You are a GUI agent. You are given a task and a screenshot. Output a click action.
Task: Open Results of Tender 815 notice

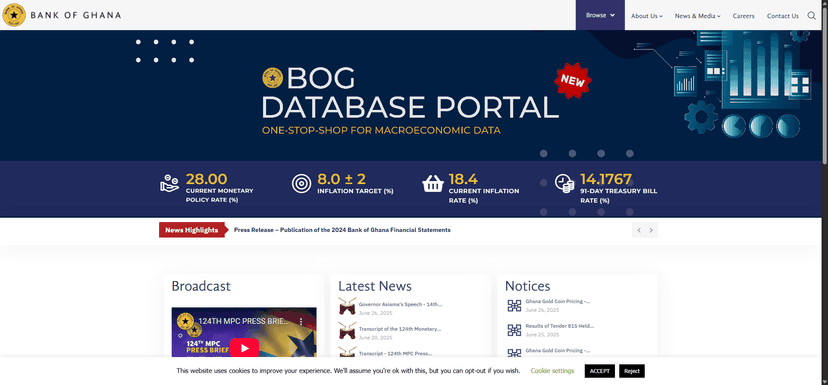tap(559, 326)
